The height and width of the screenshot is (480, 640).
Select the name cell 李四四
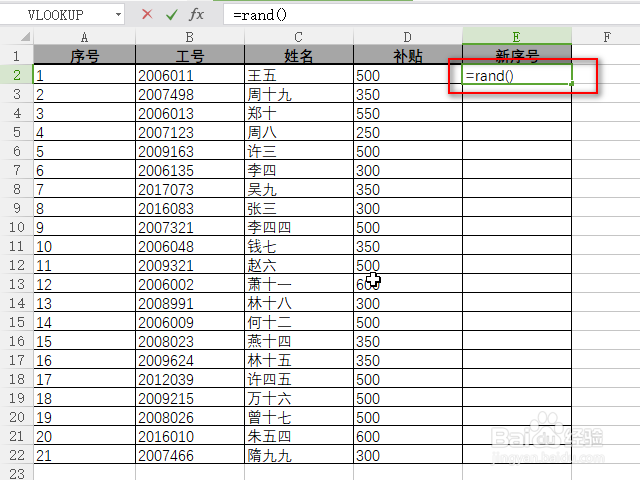299,227
